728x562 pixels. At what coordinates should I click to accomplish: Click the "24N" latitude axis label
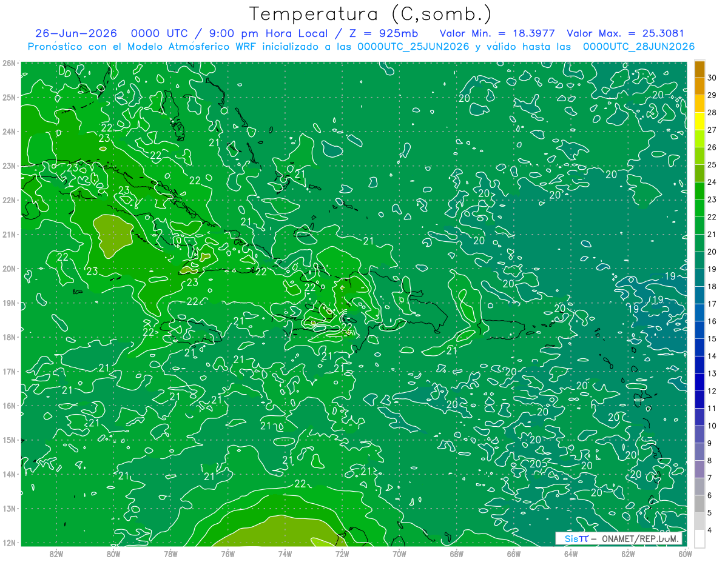[9, 131]
